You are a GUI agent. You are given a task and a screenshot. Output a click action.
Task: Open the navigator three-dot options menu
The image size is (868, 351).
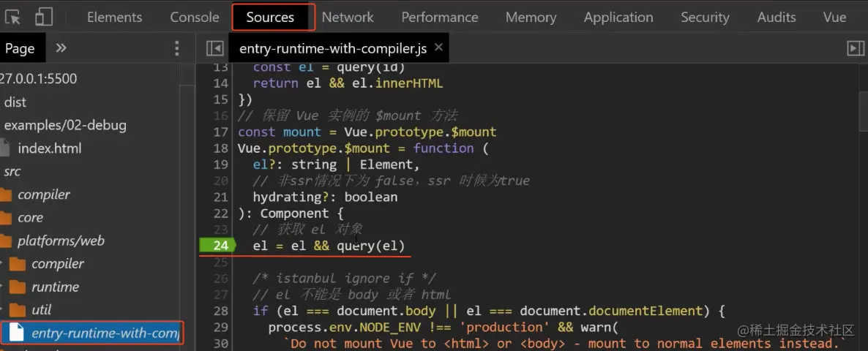click(176, 49)
